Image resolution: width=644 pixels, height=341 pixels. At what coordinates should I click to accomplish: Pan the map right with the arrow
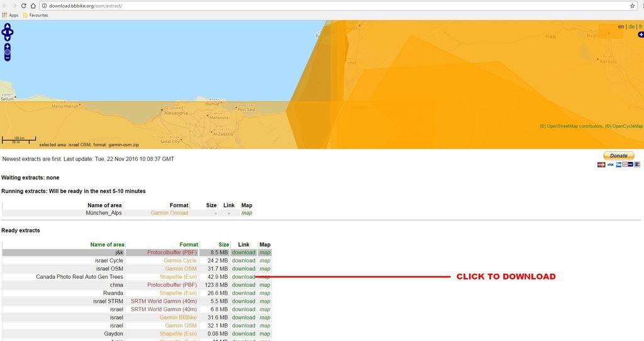[x=11, y=32]
